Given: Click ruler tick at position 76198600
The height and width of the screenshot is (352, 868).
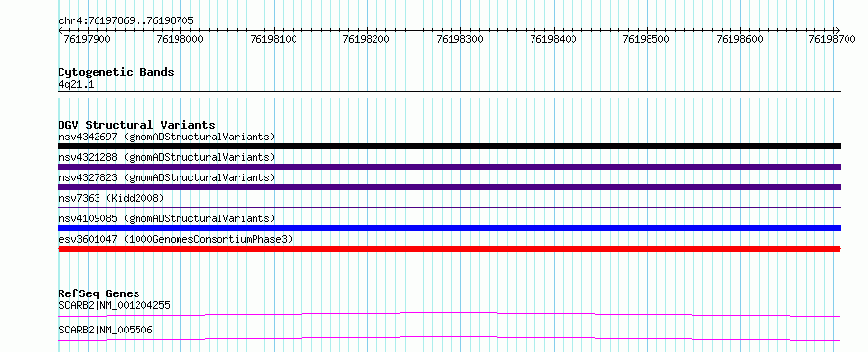Looking at the screenshot, I should point(739,39).
